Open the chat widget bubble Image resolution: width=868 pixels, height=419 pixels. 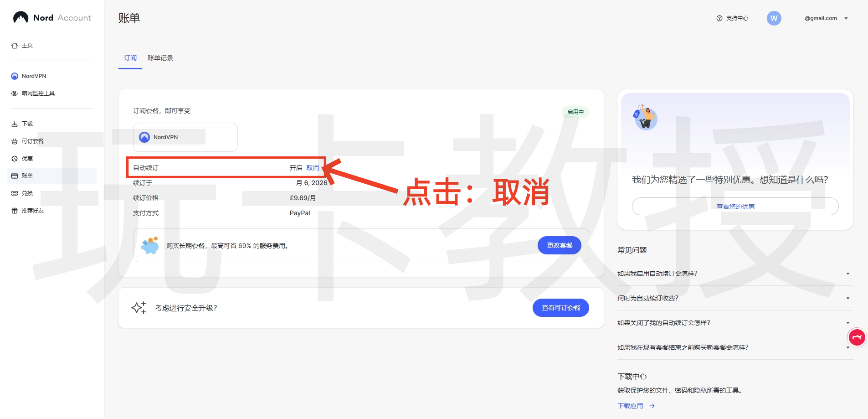pyautogui.click(x=857, y=337)
